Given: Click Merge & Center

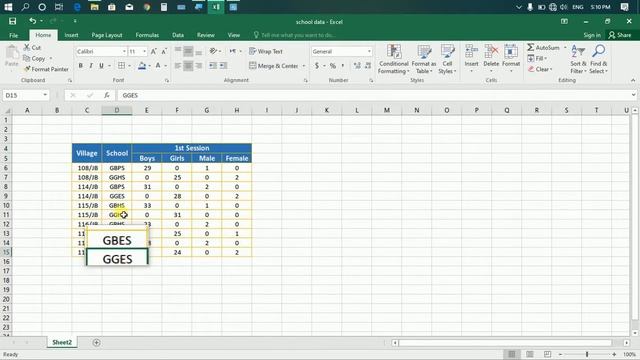Looking at the screenshot, I should click(x=274, y=66).
